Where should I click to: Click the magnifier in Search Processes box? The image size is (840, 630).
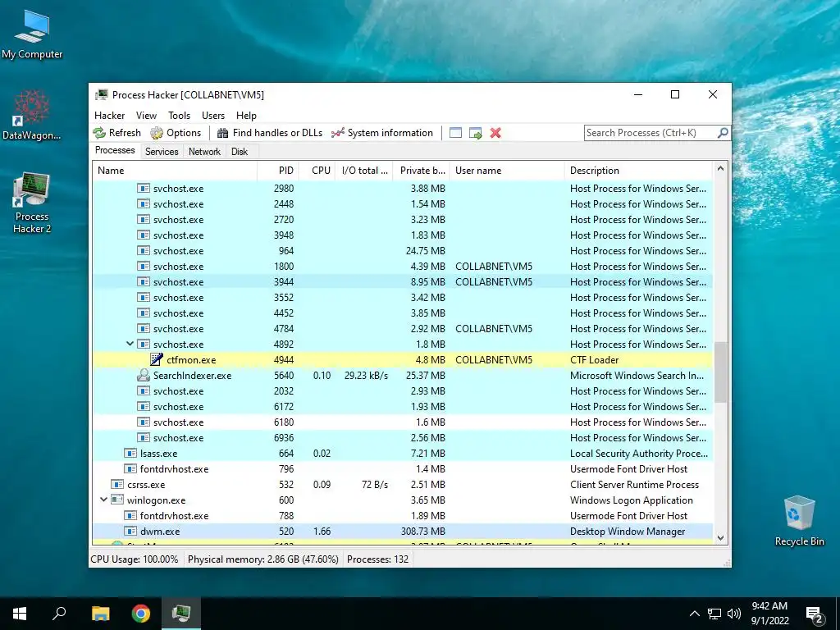pos(723,132)
